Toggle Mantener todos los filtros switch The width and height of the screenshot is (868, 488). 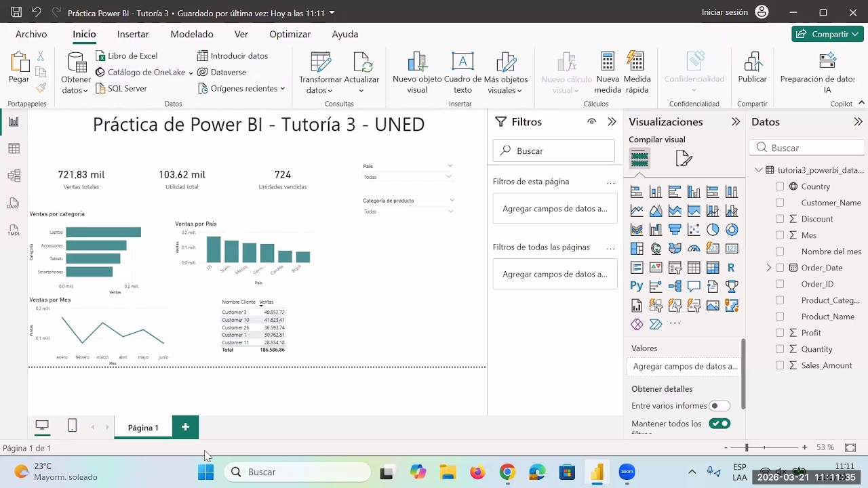click(719, 424)
